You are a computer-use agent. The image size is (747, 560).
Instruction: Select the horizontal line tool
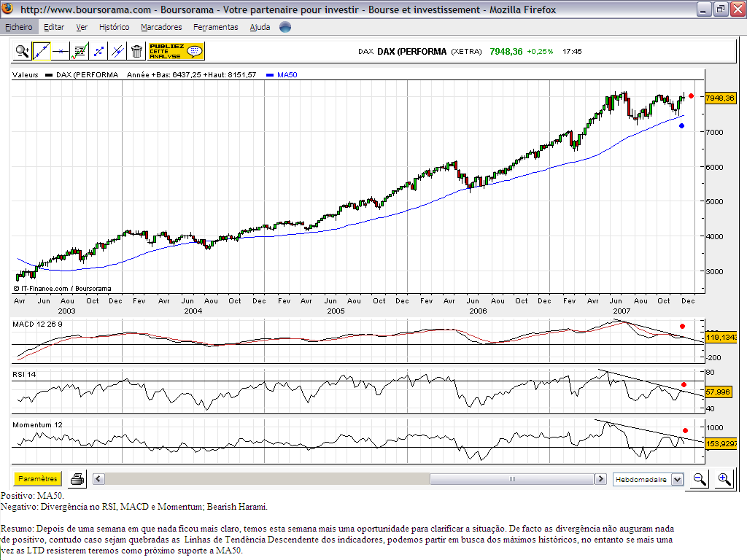click(x=61, y=51)
